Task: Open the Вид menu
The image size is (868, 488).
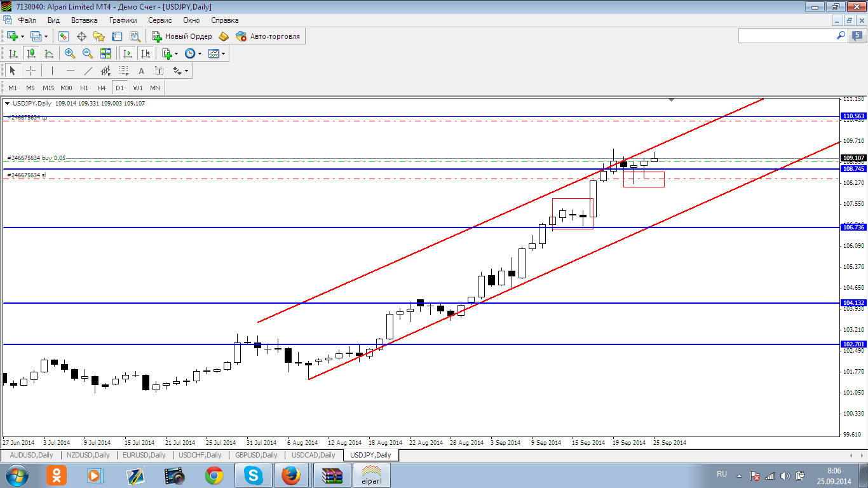Action: (x=53, y=20)
